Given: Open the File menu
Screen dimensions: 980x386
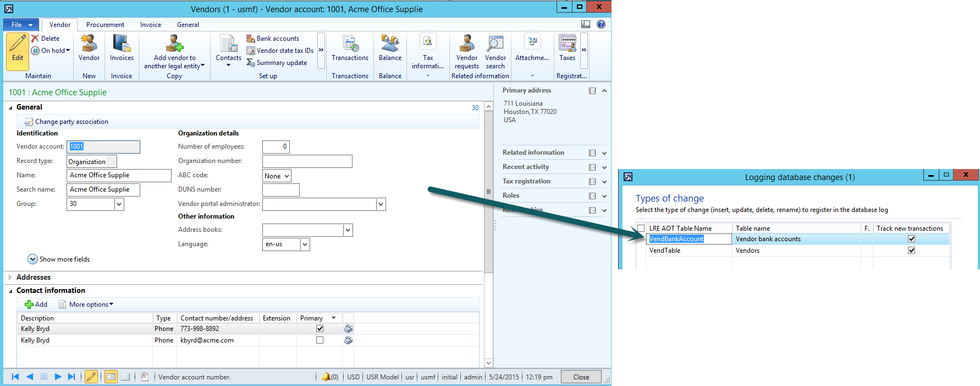Looking at the screenshot, I should (x=21, y=25).
